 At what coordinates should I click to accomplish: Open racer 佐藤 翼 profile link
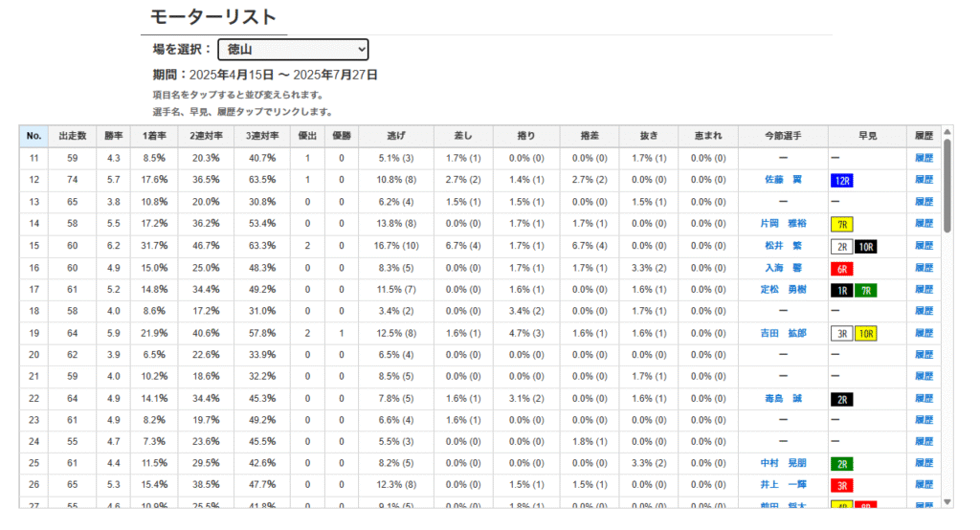(x=783, y=180)
